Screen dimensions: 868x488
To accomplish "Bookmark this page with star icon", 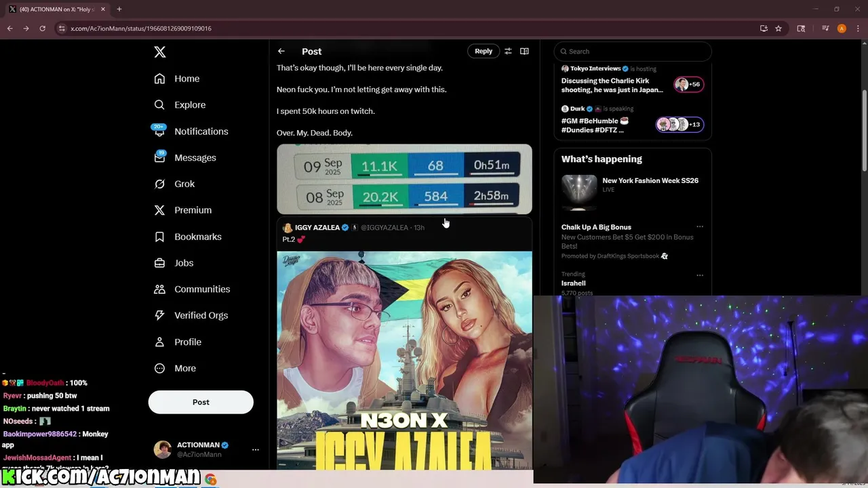I will point(778,28).
